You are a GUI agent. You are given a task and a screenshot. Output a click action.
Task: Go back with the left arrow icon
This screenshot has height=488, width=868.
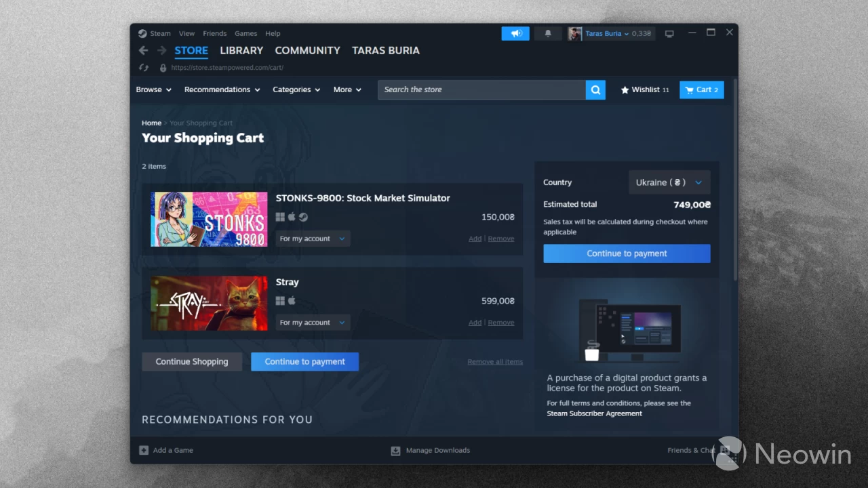pos(143,51)
